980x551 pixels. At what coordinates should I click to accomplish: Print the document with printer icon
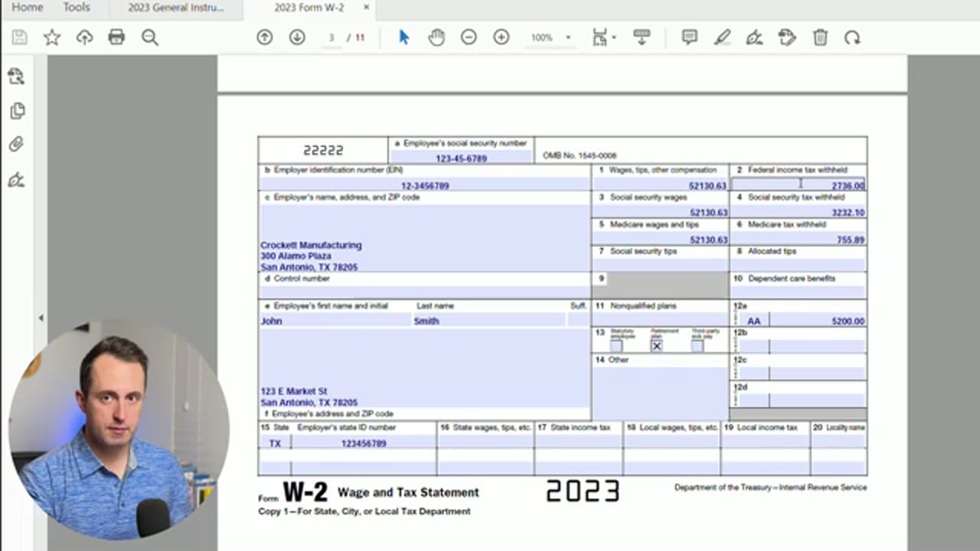[116, 37]
